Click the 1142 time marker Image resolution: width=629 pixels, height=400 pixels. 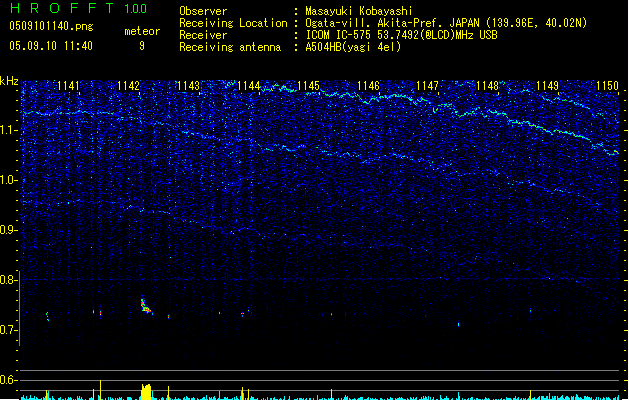pyautogui.click(x=128, y=86)
